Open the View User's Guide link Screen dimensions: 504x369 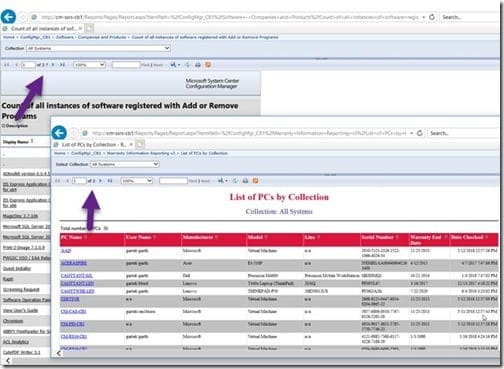(20, 311)
